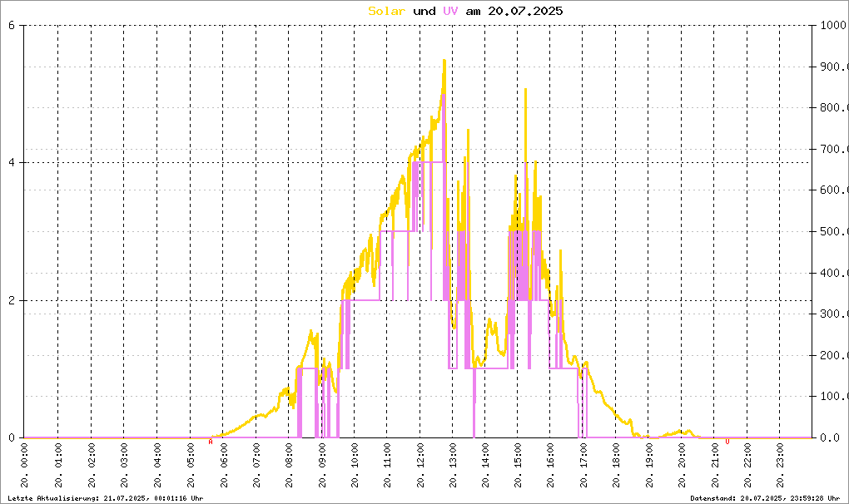Click the left axis value "4"
This screenshot has height=504, width=849.
pos(12,162)
